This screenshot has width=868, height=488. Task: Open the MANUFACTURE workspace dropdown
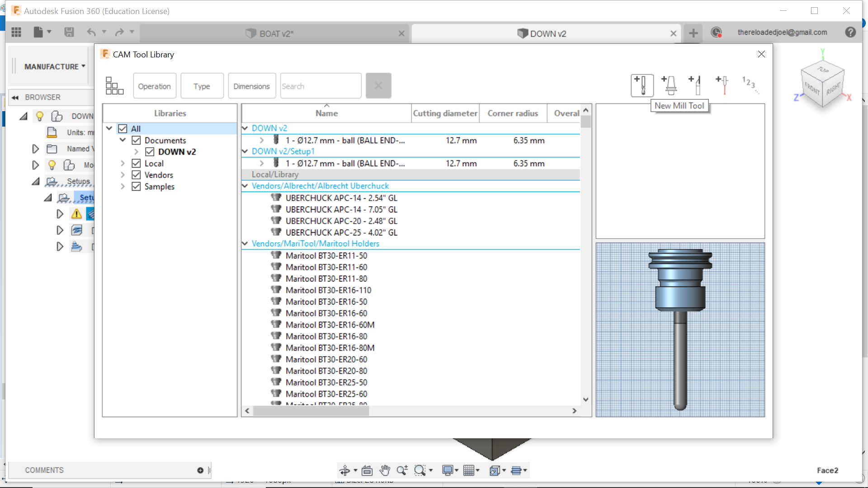54,66
